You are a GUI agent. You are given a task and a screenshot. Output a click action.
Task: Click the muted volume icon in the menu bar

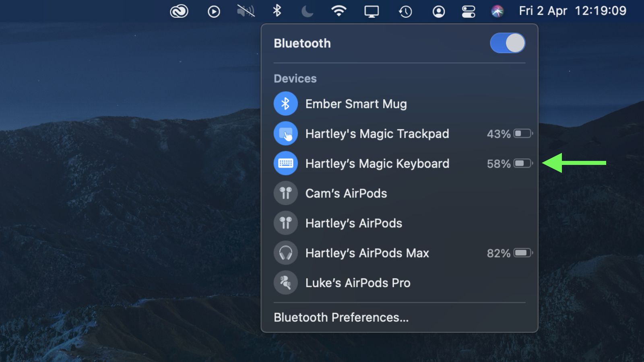[x=245, y=11]
